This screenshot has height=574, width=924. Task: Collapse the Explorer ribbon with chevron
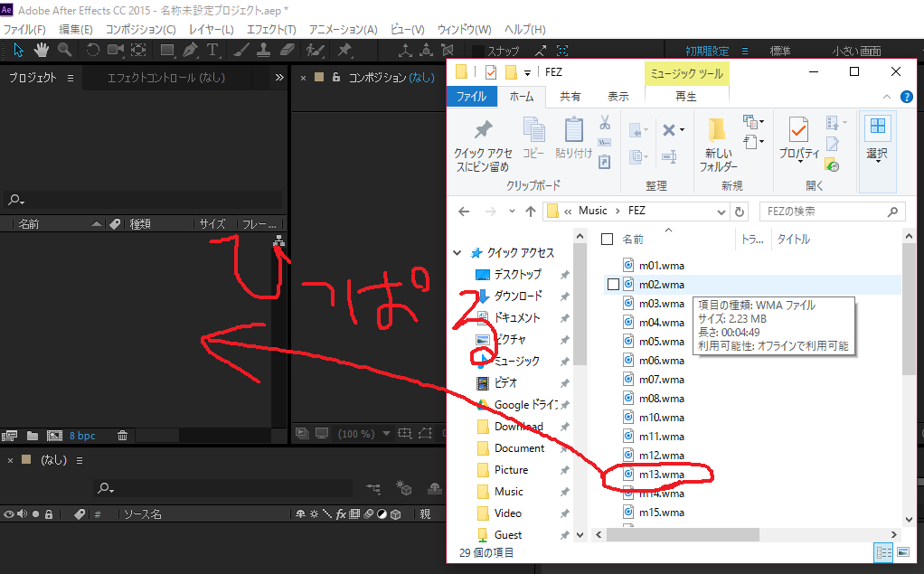pyautogui.click(x=886, y=97)
